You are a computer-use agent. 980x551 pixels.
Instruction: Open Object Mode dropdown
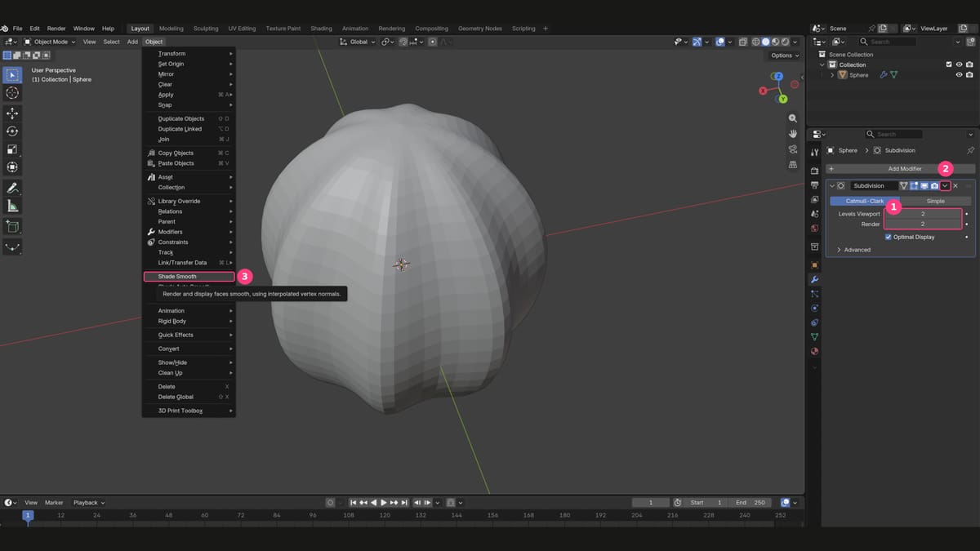[49, 42]
